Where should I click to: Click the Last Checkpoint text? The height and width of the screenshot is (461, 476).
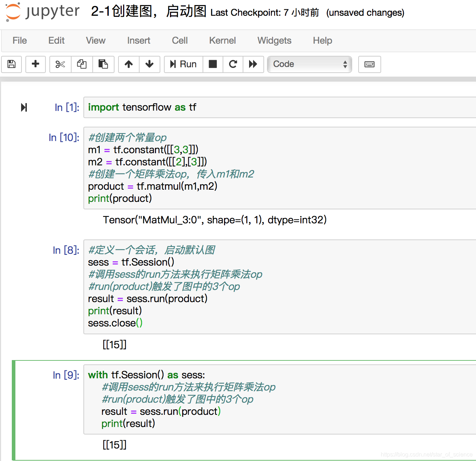click(x=265, y=13)
